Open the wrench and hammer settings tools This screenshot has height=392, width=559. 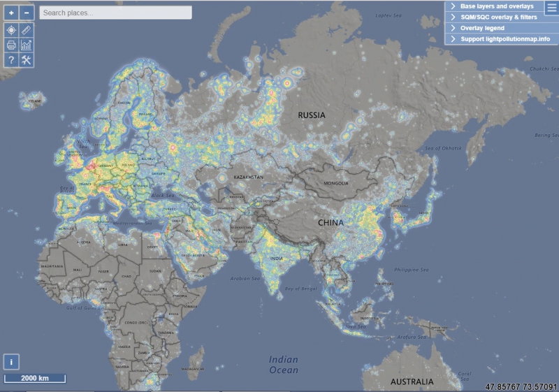[x=27, y=61]
